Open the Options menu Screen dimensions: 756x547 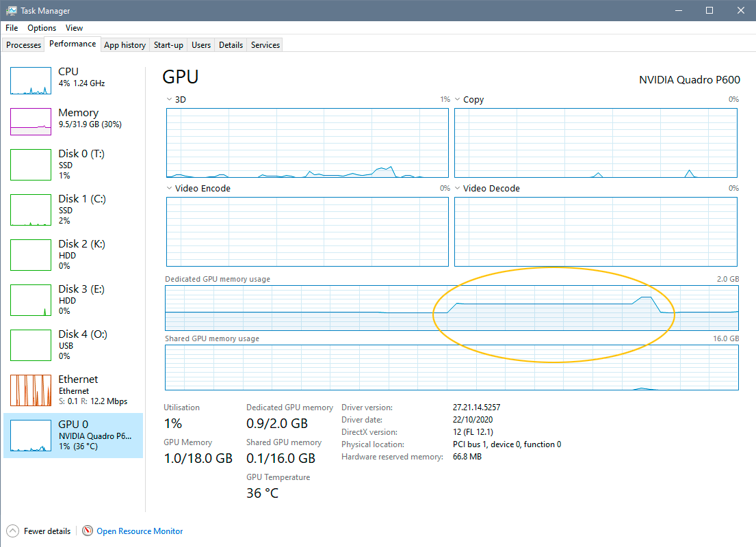tap(42, 28)
